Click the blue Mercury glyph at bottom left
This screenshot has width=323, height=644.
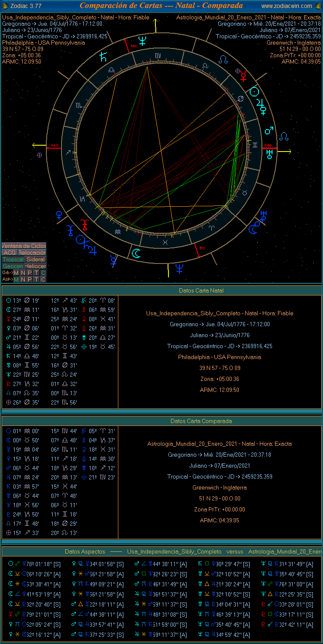113,261
